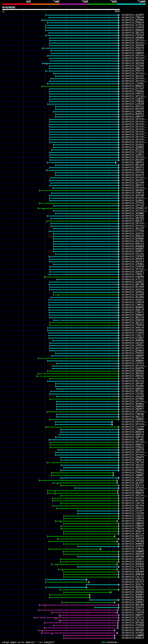
Task: Select label UniRef100_P55072
Action: pyautogui.click(x=133, y=94)
